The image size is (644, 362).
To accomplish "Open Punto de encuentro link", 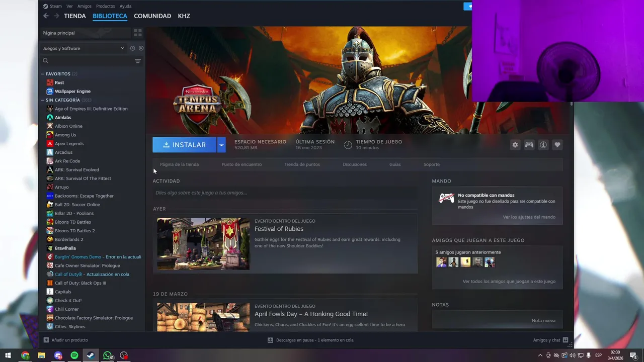I will (242, 164).
